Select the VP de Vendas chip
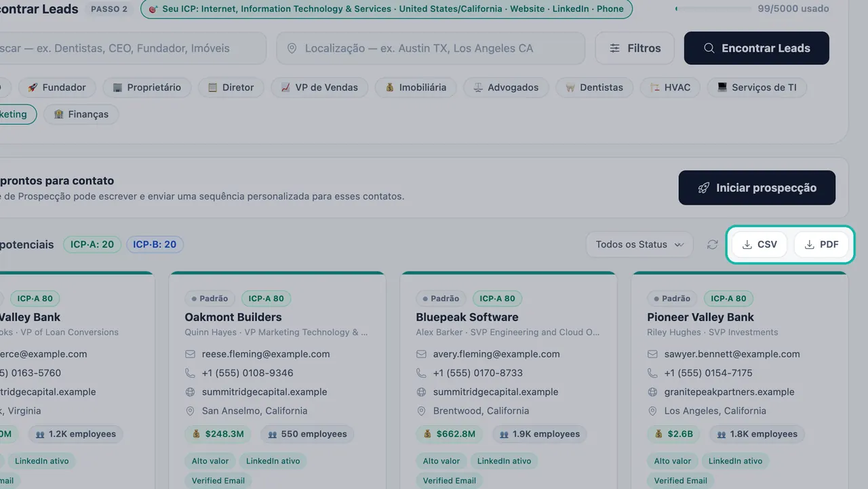Image resolution: width=868 pixels, height=489 pixels. (319, 87)
